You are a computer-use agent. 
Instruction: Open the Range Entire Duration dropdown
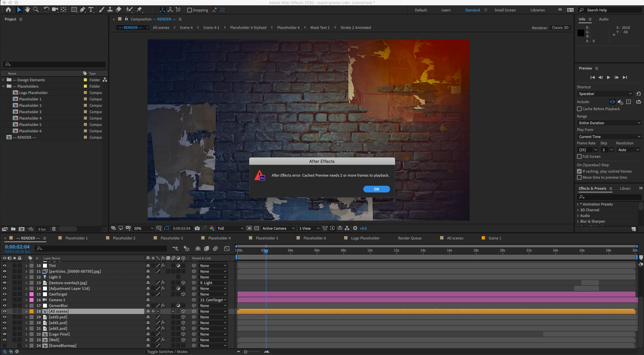(609, 123)
